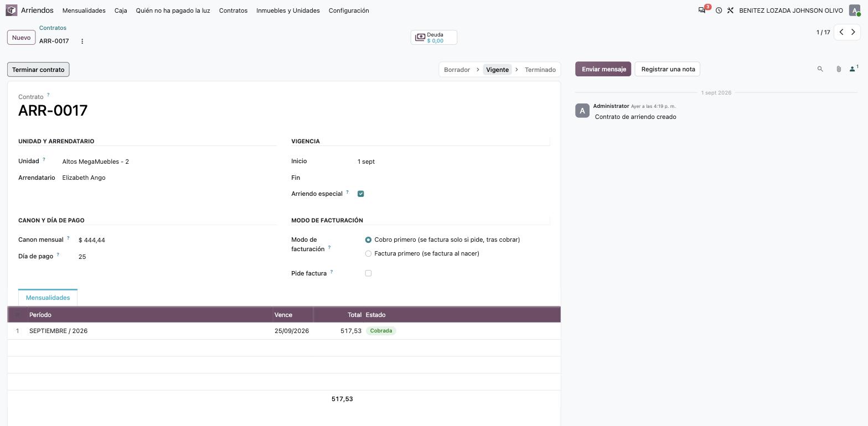Attach files using the paperclip icon
Image resolution: width=868 pixels, height=426 pixels.
[839, 69]
